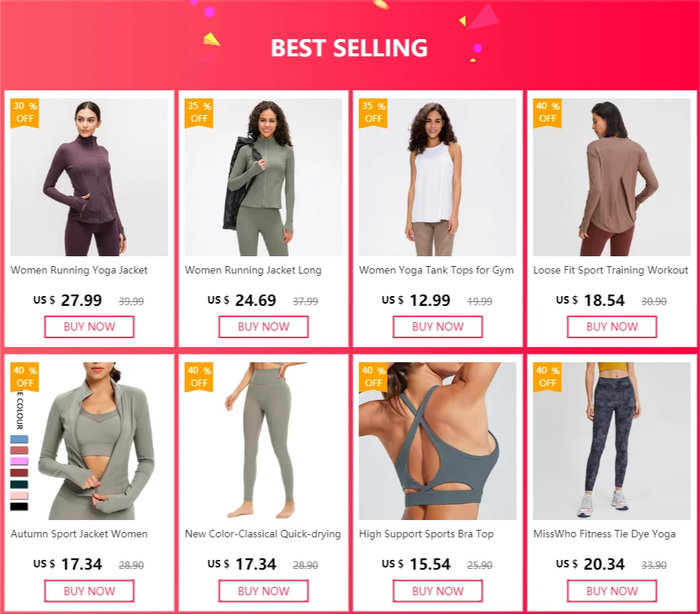Viewport: 700px width, 614px height.
Task: Buy the MissWho Fitness Tie Dye Yoga leggings
Action: [x=611, y=591]
